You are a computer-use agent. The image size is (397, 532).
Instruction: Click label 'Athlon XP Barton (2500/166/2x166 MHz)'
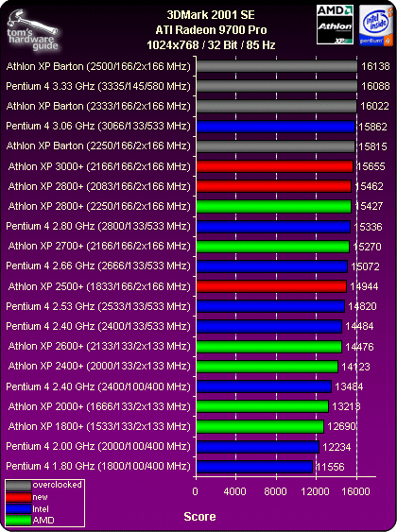[x=98, y=66]
